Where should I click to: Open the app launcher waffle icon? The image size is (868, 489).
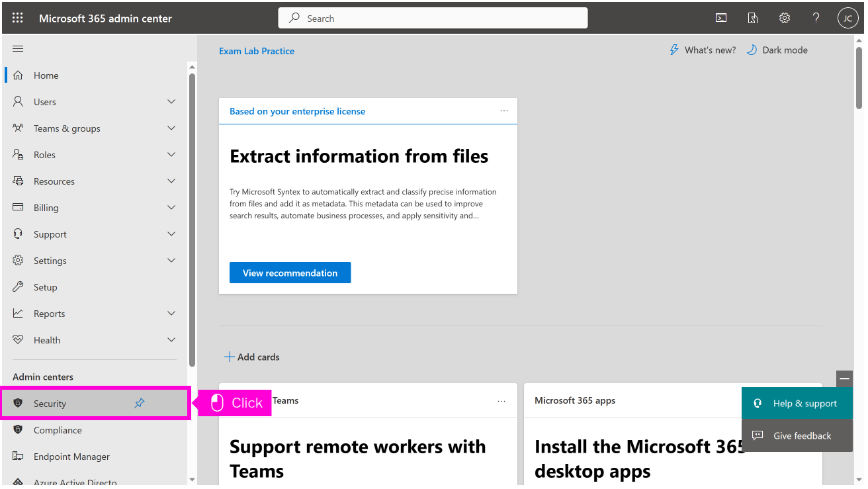click(x=18, y=19)
